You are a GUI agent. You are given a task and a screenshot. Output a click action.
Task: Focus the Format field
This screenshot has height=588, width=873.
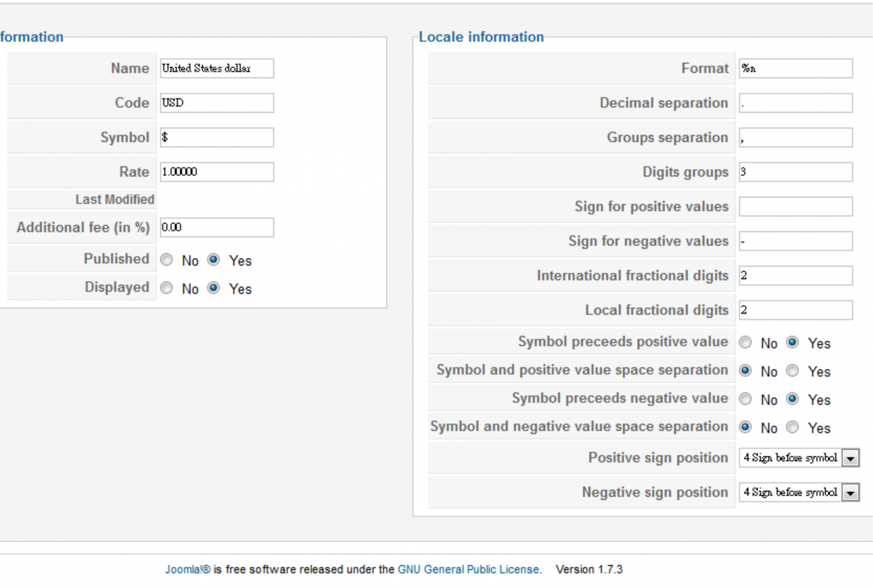[795, 69]
